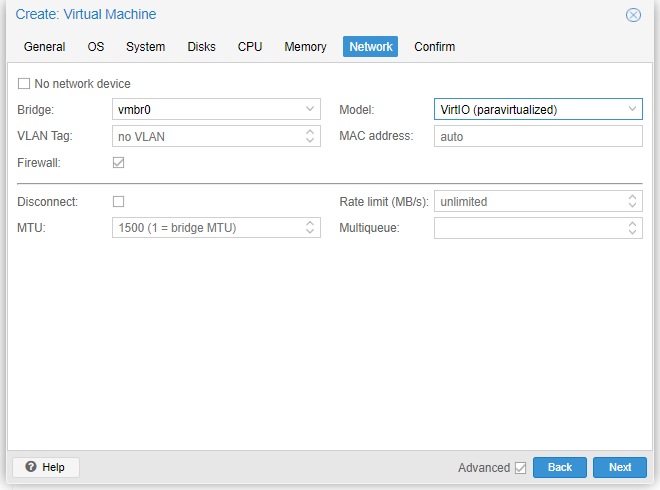Switch to the General tab
This screenshot has width=660, height=490.
(44, 46)
